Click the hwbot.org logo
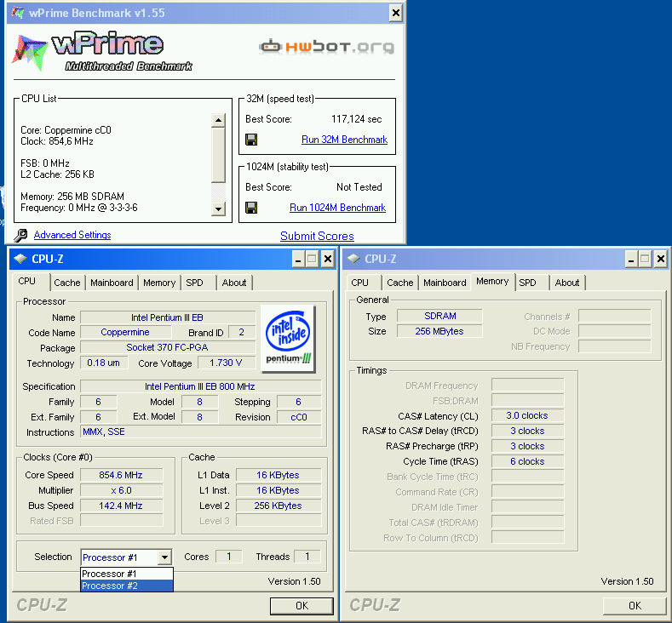This screenshot has height=623, width=672. coord(326,46)
